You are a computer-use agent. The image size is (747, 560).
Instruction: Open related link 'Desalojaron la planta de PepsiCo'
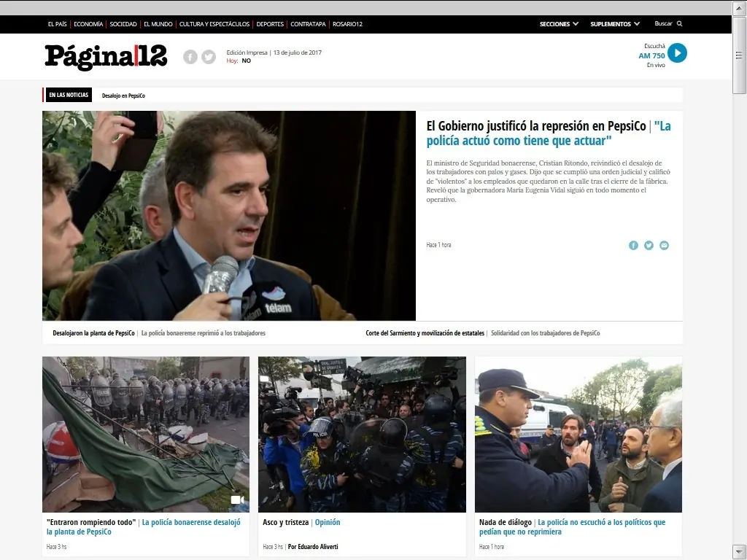(x=93, y=333)
